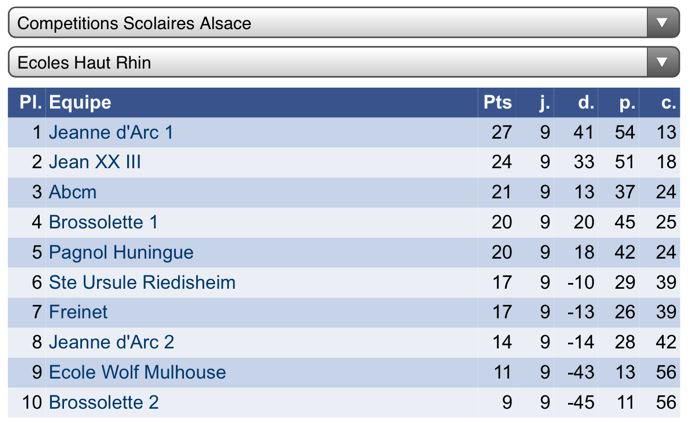Image resolution: width=690 pixels, height=423 pixels.
Task: Click the arrow on Ecoles Haut Rhin
Action: coord(661,62)
